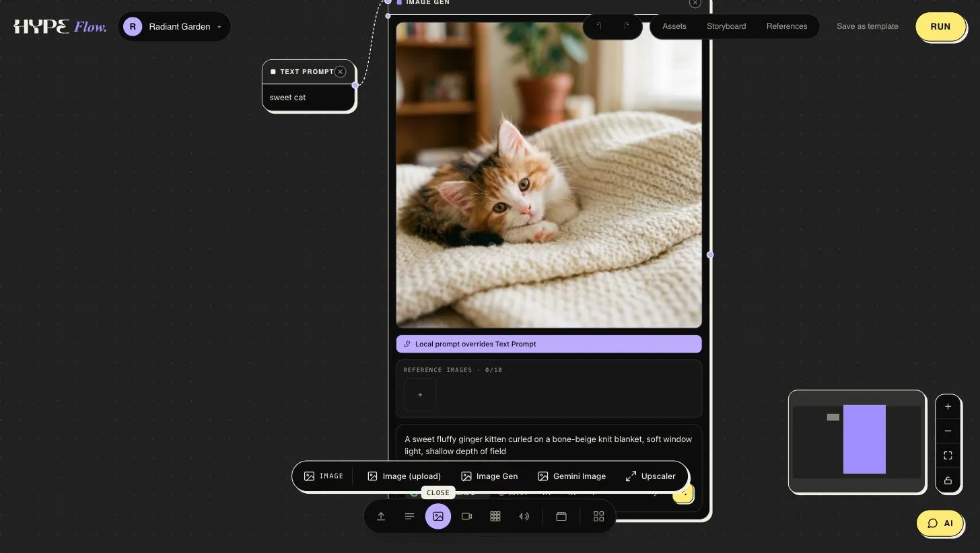Open the four-squares layout icon
The height and width of the screenshot is (553, 980).
[598, 517]
